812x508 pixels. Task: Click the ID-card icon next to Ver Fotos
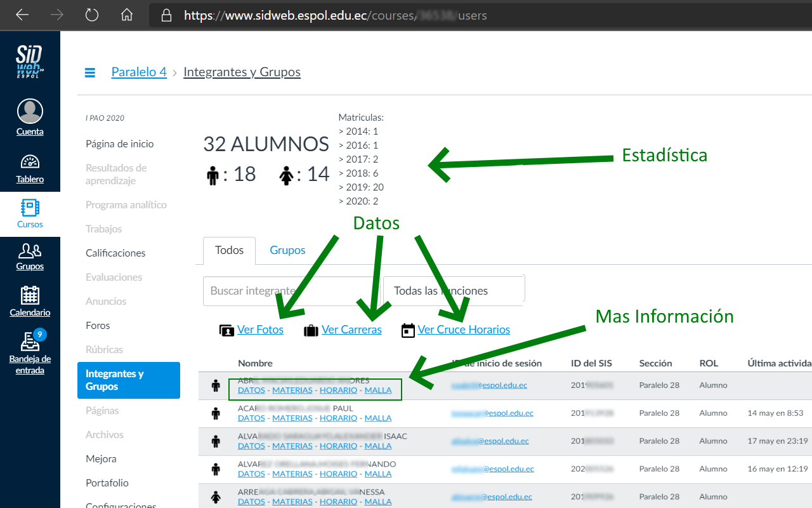(228, 330)
